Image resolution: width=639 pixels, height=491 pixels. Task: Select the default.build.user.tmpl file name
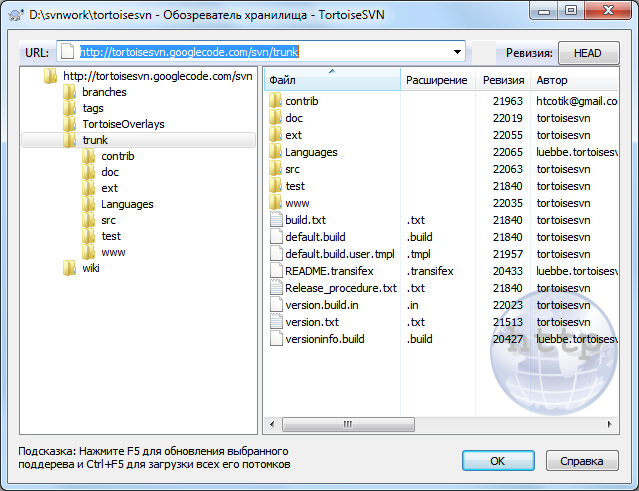point(340,254)
